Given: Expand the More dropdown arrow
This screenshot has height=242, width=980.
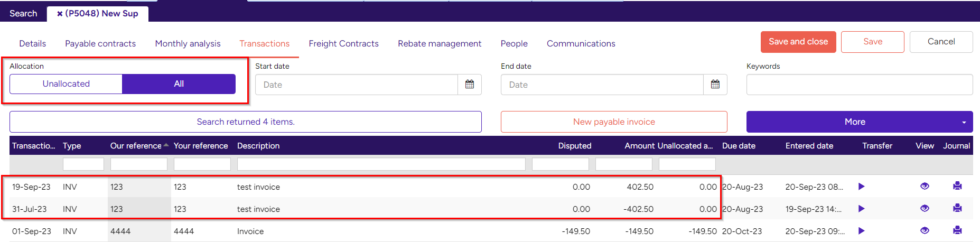Looking at the screenshot, I should (x=964, y=123).
